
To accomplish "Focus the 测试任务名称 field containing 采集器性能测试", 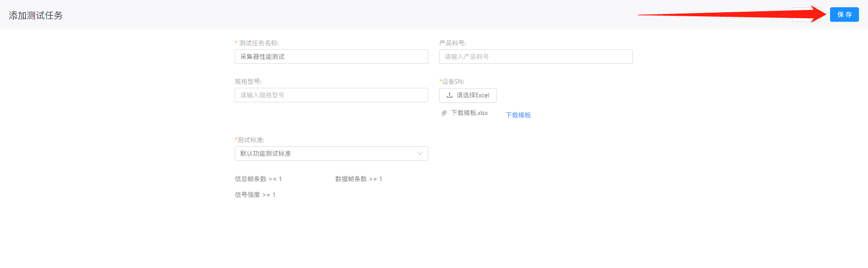I will click(x=331, y=57).
